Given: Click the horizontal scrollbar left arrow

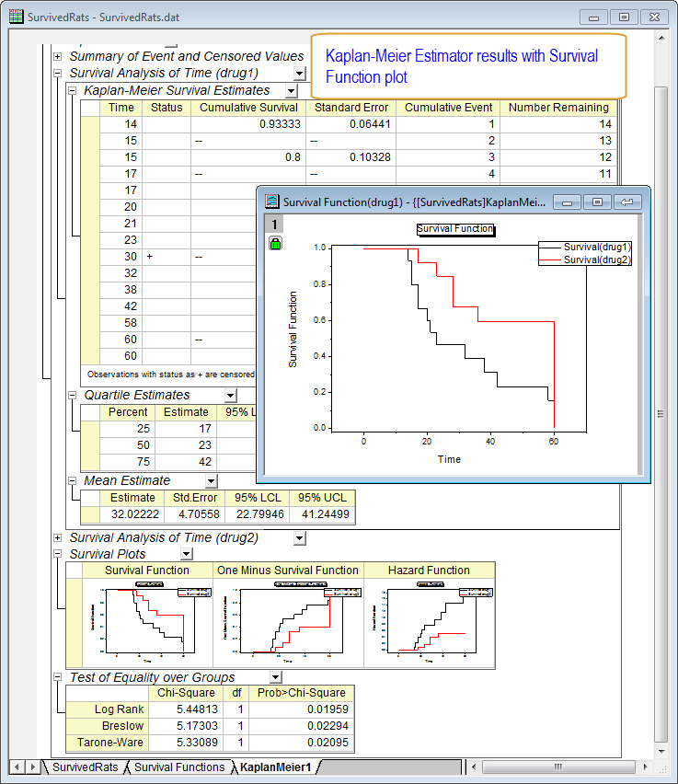Looking at the screenshot, I should click(x=474, y=767).
